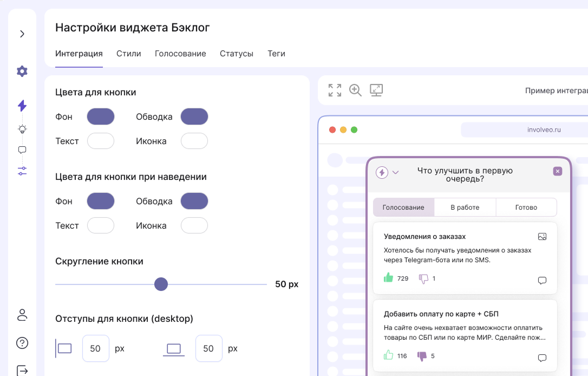Switch to the 'Стили' tab
This screenshot has height=376, width=588.
pyautogui.click(x=129, y=54)
